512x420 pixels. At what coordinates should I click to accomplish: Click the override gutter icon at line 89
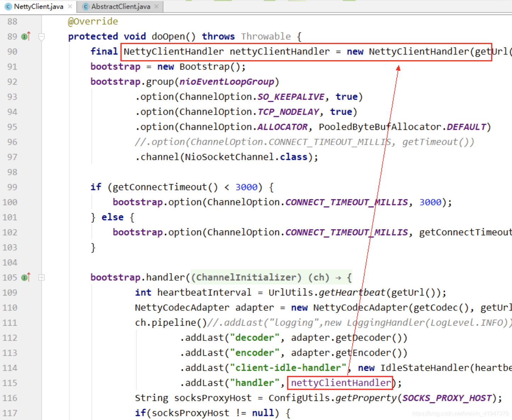point(26,37)
